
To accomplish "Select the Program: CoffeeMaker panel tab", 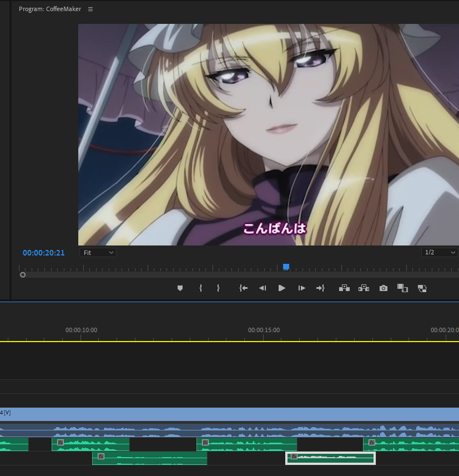I will (50, 9).
